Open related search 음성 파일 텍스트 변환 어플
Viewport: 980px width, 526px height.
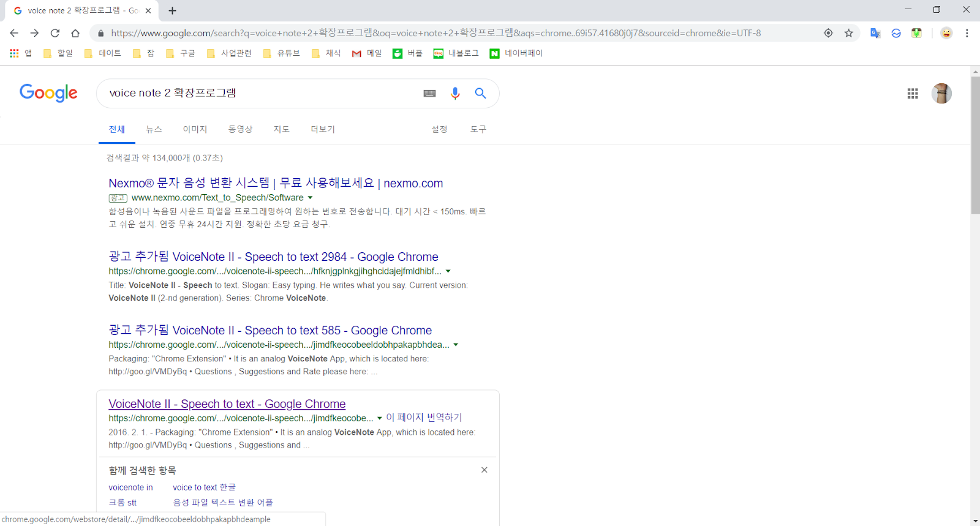223,503
